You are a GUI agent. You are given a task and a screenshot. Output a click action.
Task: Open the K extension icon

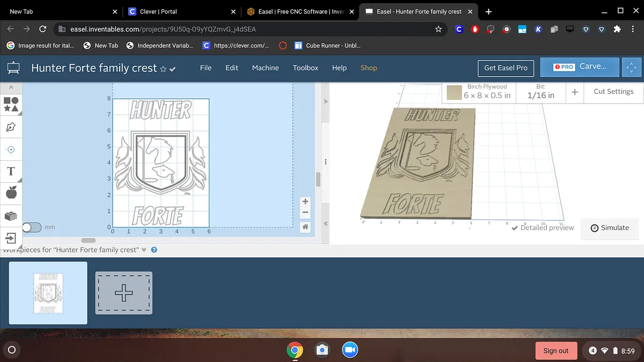(538, 29)
